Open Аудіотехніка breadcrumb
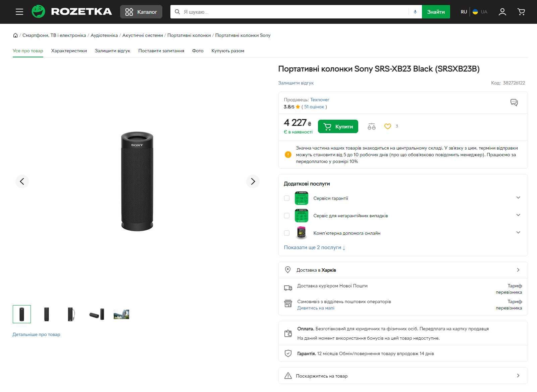This screenshot has width=537, height=392. pos(104,35)
